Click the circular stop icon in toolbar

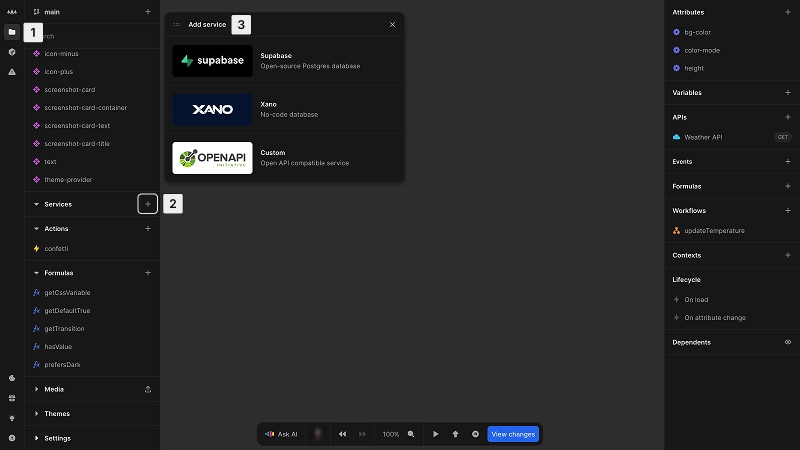(475, 434)
